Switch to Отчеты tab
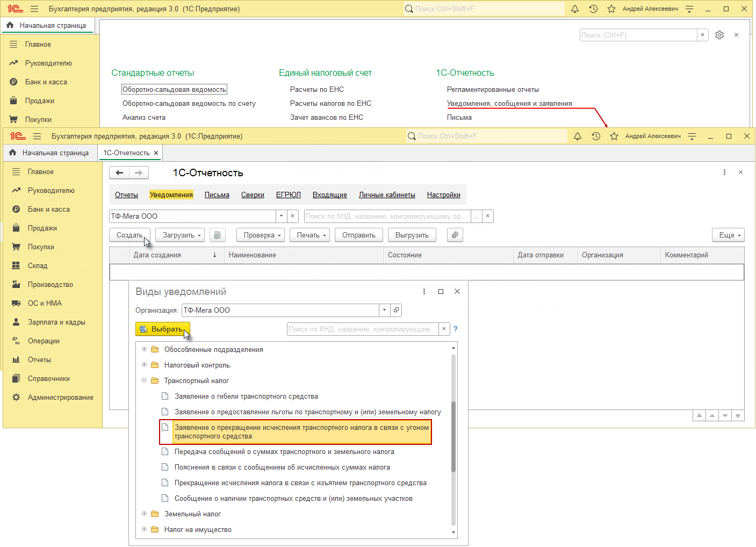Viewport: 756px width, 547px height. [x=126, y=195]
